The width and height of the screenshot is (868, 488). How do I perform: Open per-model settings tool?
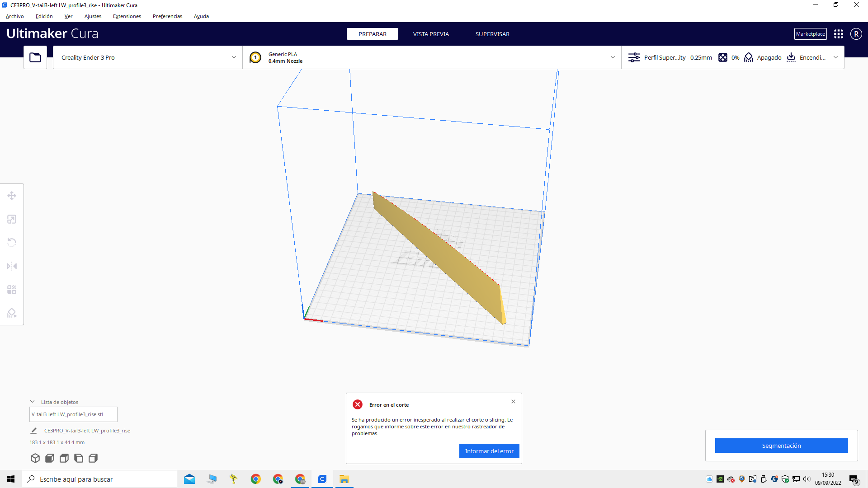click(11, 289)
